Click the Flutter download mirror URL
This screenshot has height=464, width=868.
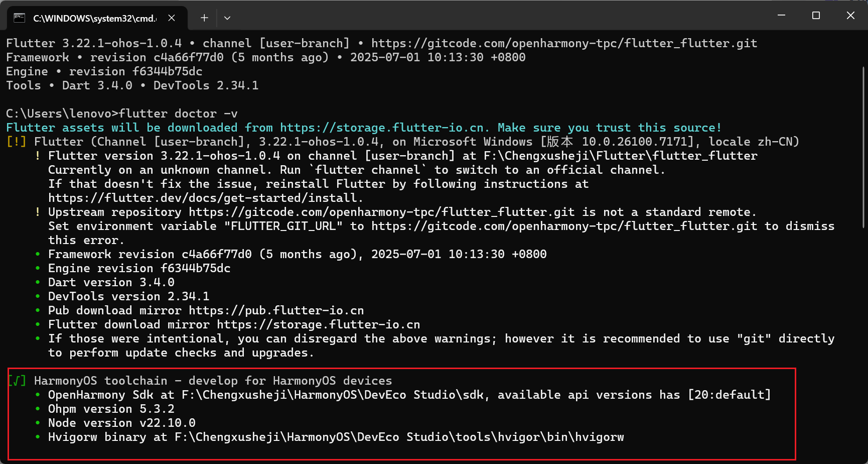[x=319, y=324]
